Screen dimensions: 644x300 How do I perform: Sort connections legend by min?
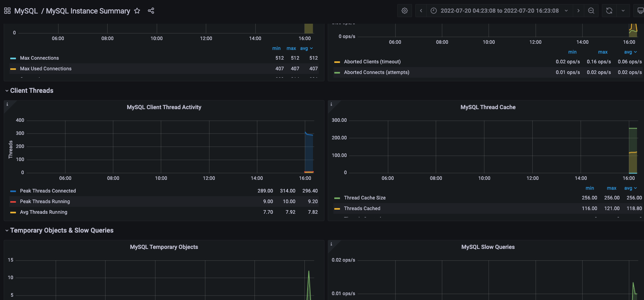coord(277,48)
